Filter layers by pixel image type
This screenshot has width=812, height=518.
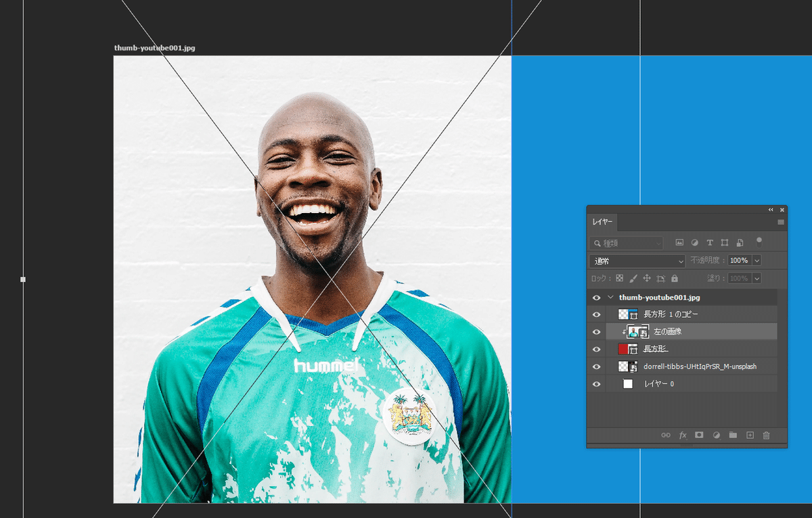point(679,242)
